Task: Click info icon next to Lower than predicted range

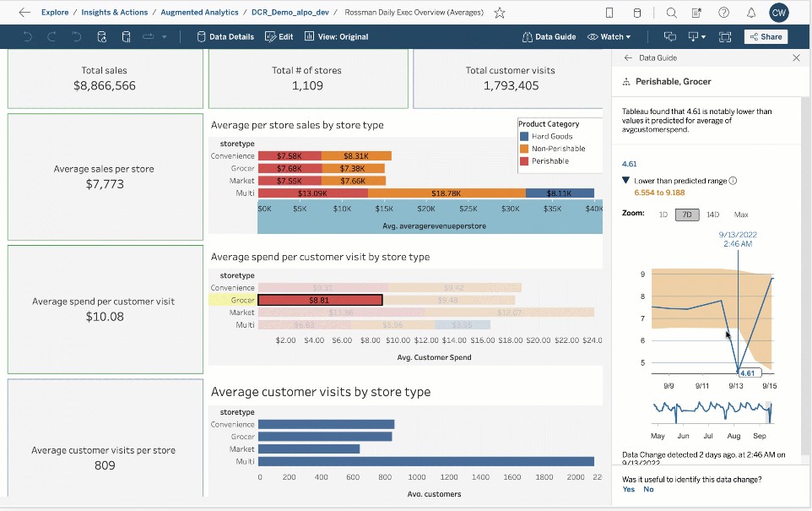Action: [733, 181]
